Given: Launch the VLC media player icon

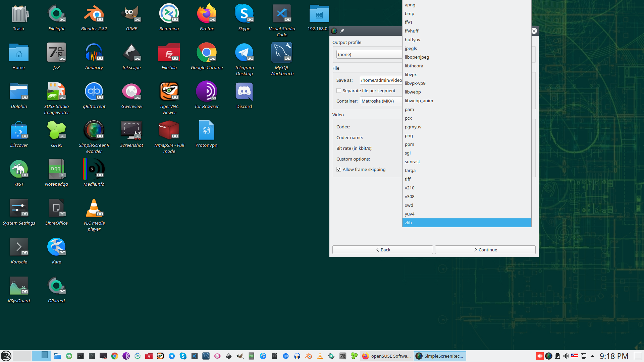Looking at the screenshot, I should [94, 208].
